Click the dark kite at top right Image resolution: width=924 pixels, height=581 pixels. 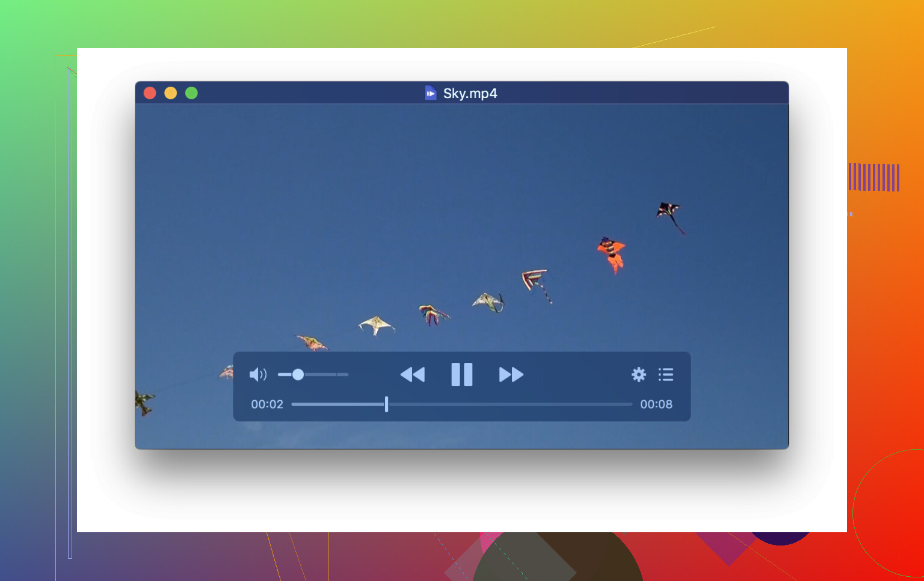pos(669,213)
